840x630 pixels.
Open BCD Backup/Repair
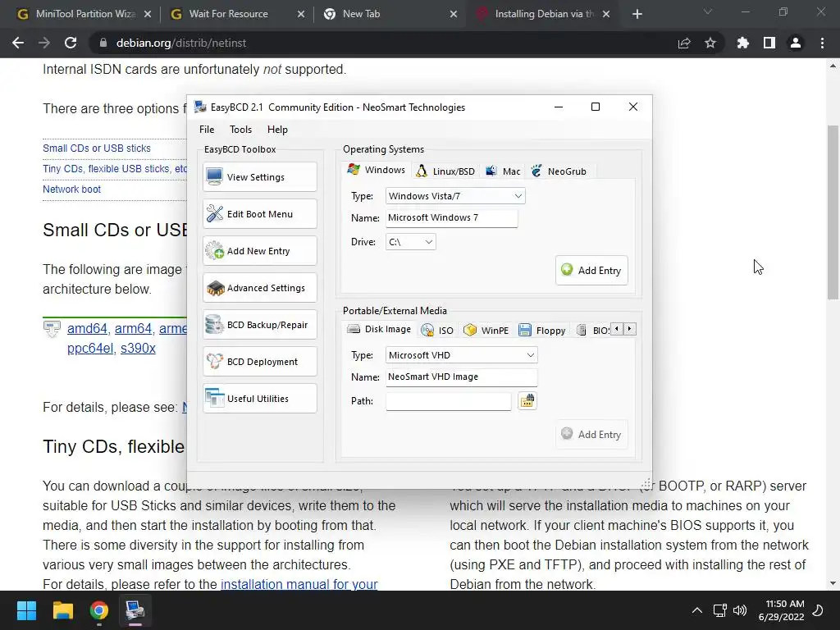[x=260, y=325]
